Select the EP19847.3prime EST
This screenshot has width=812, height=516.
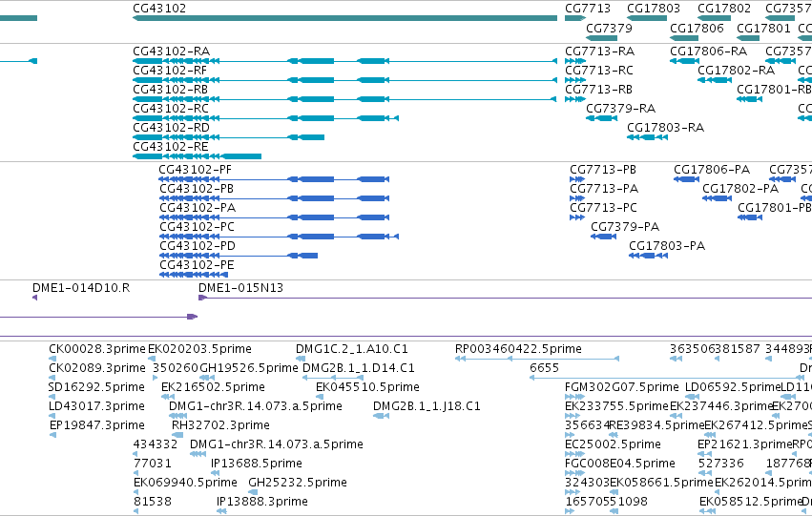97,426
